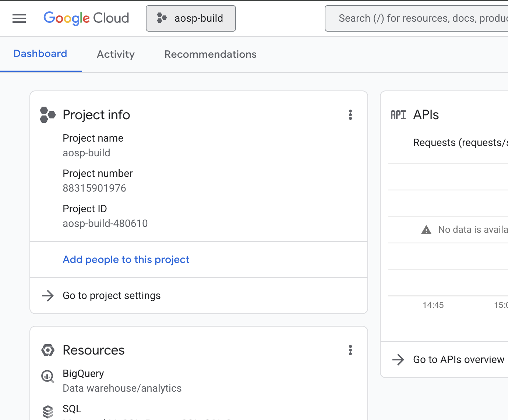Select the BigQuery resource icon
The height and width of the screenshot is (420, 508).
coord(47,376)
